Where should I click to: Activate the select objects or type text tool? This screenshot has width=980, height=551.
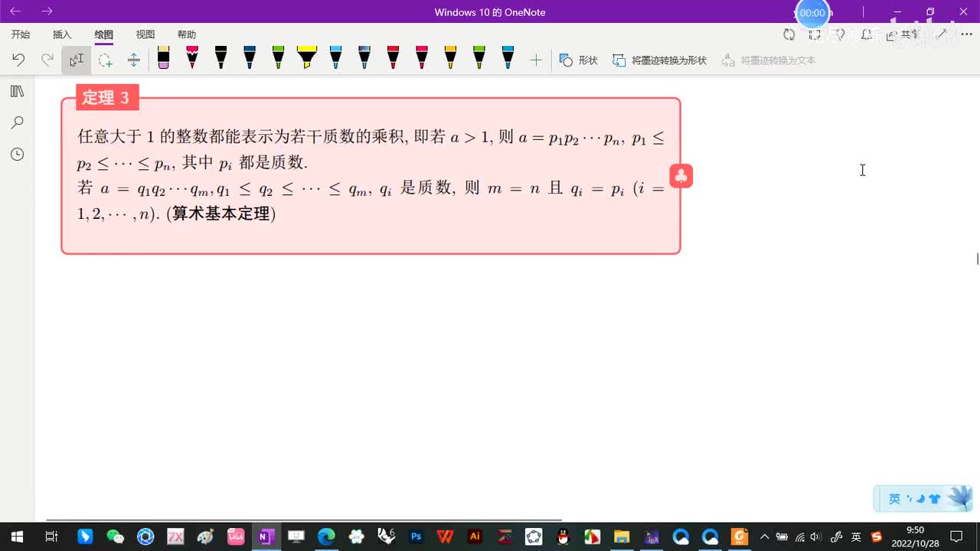pos(77,60)
